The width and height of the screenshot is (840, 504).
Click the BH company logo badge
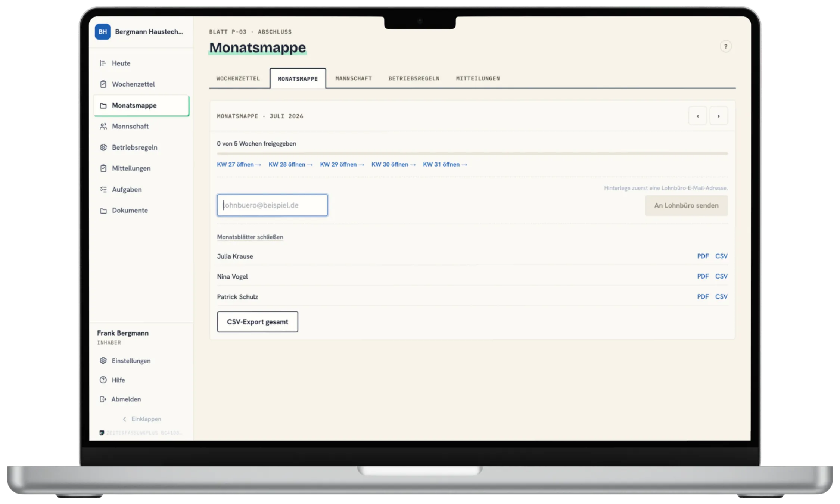(x=103, y=32)
